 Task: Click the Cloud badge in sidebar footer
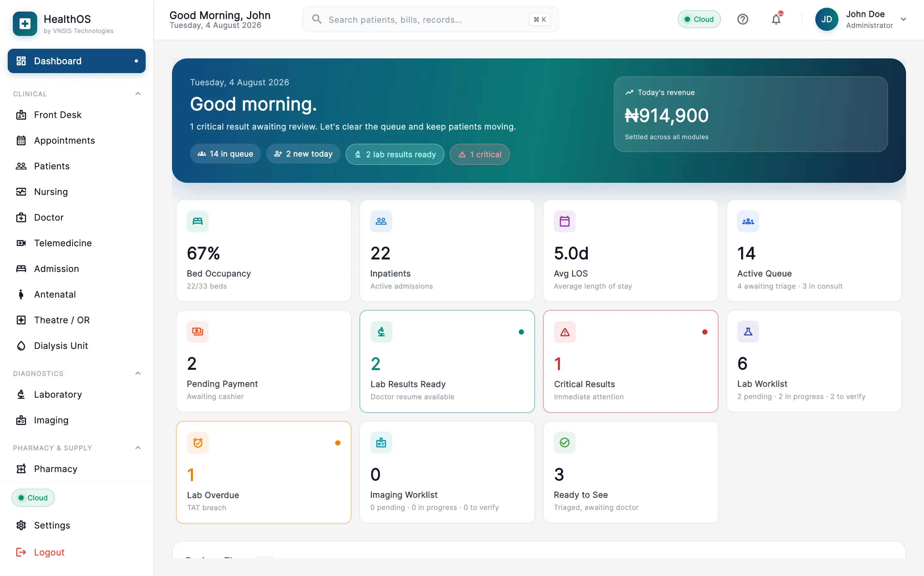(x=33, y=497)
